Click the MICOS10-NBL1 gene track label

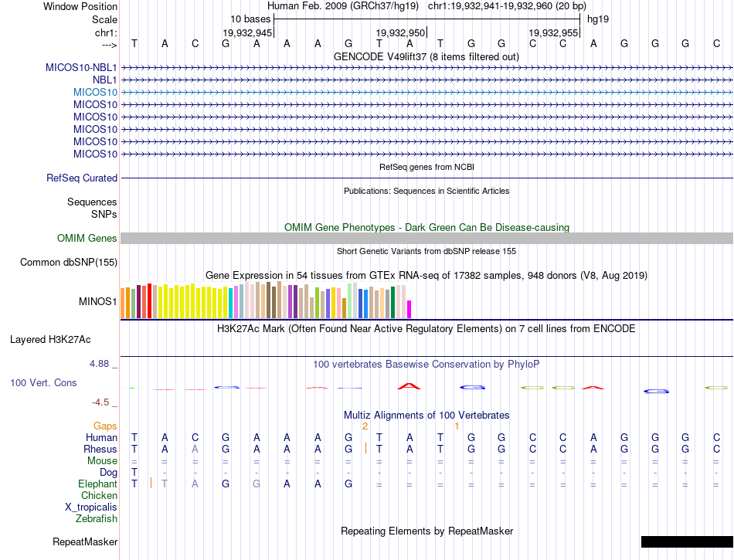click(x=81, y=67)
